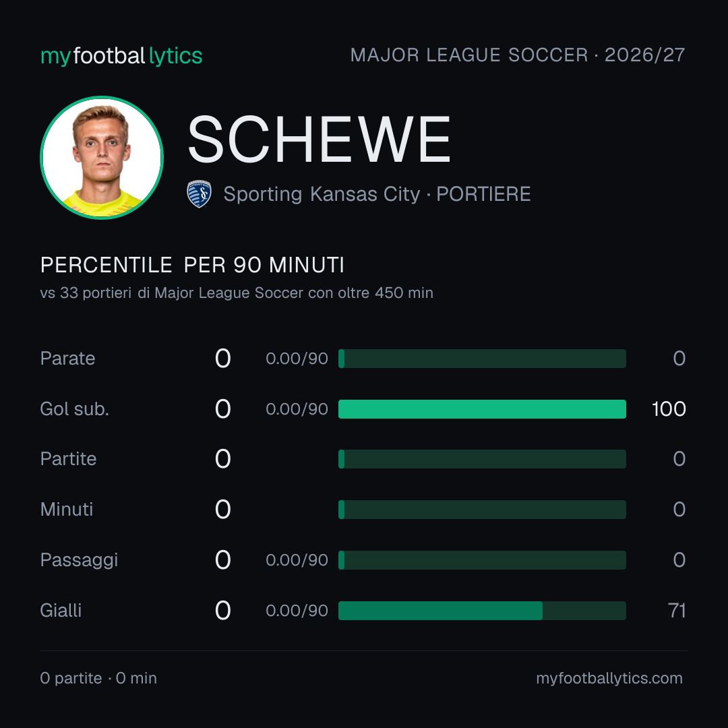The width and height of the screenshot is (728, 728).
Task: Click the 71 percentile value for Gialli
Action: click(x=677, y=611)
